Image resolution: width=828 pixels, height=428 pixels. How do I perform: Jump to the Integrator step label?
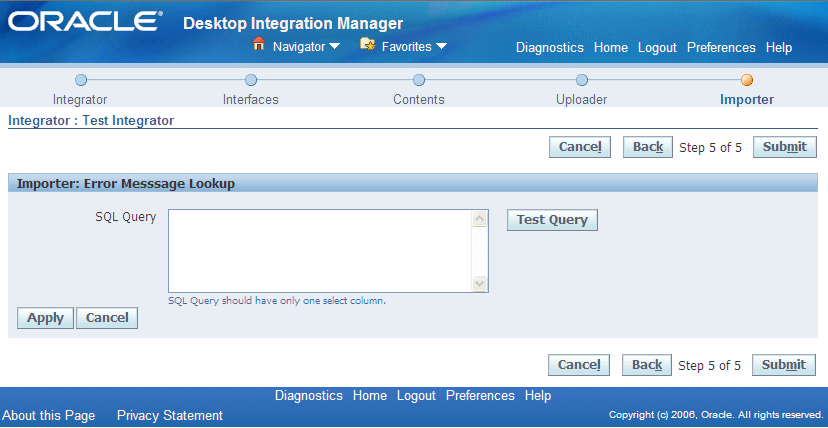click(x=80, y=100)
